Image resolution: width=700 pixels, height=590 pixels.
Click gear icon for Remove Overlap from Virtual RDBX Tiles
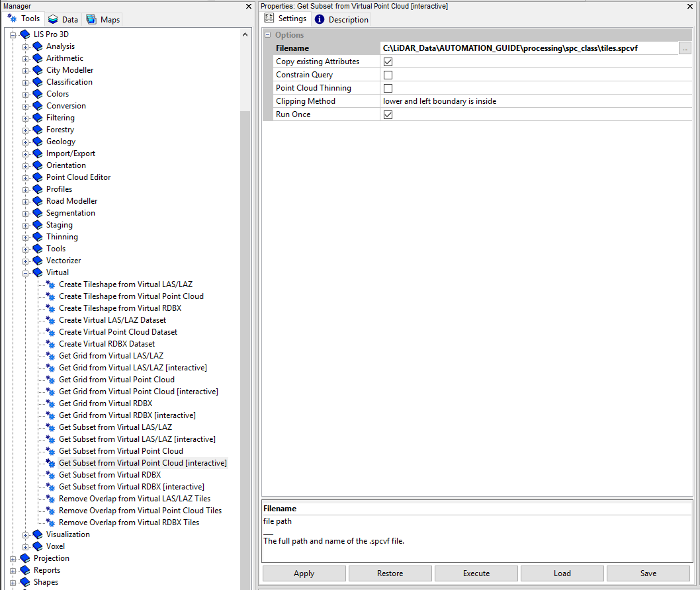pyautogui.click(x=51, y=523)
